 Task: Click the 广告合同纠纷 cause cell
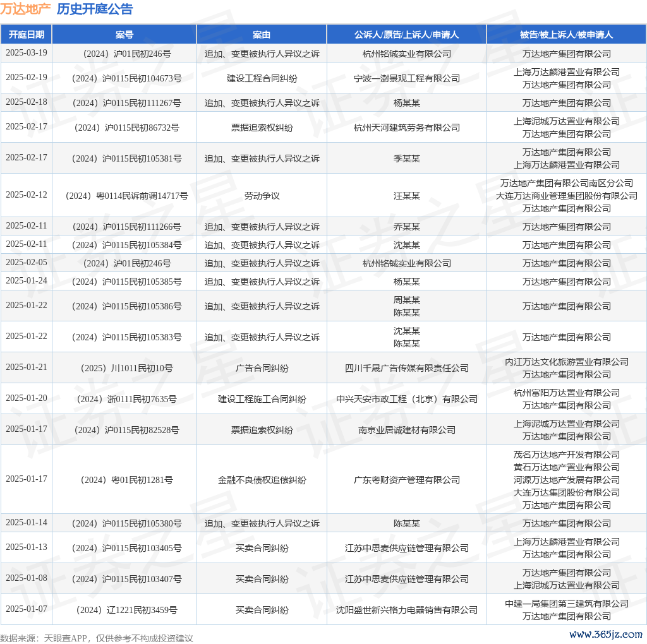click(262, 368)
